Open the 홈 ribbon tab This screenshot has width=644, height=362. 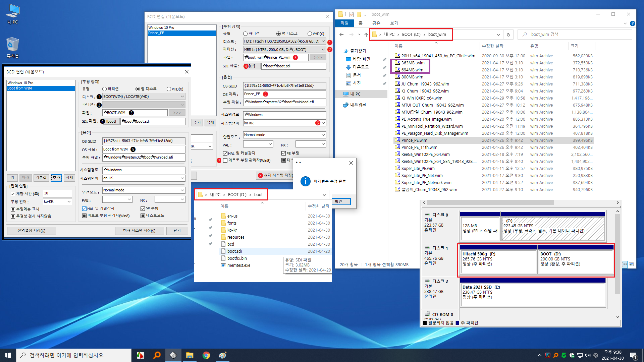[x=361, y=23]
